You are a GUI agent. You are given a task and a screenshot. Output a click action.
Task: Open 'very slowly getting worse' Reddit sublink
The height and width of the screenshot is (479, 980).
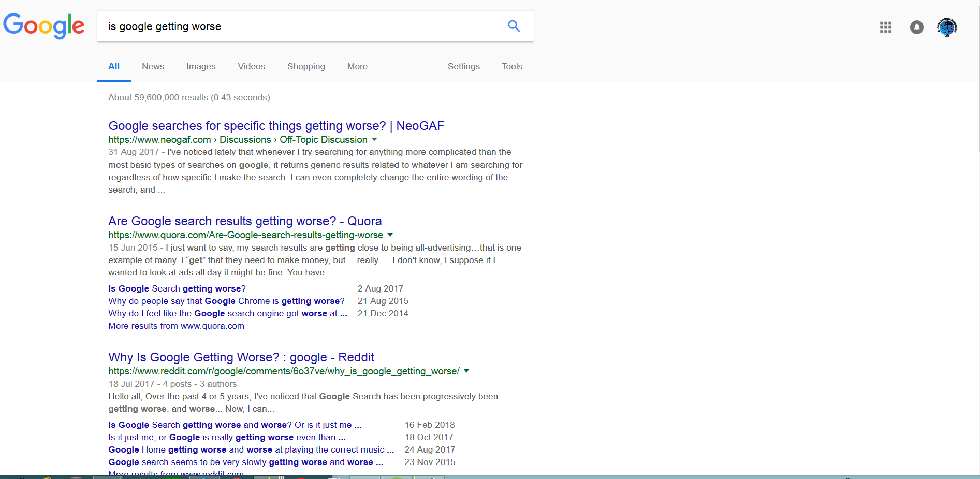246,462
